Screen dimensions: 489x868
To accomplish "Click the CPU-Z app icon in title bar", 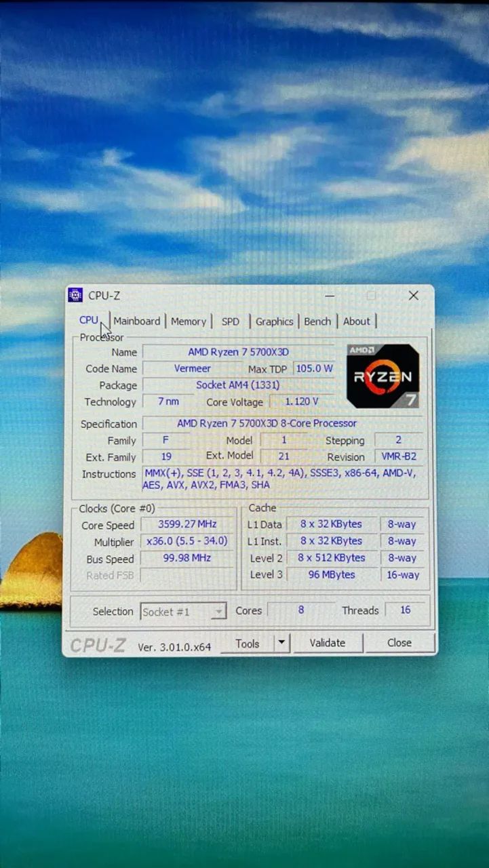I will [75, 295].
